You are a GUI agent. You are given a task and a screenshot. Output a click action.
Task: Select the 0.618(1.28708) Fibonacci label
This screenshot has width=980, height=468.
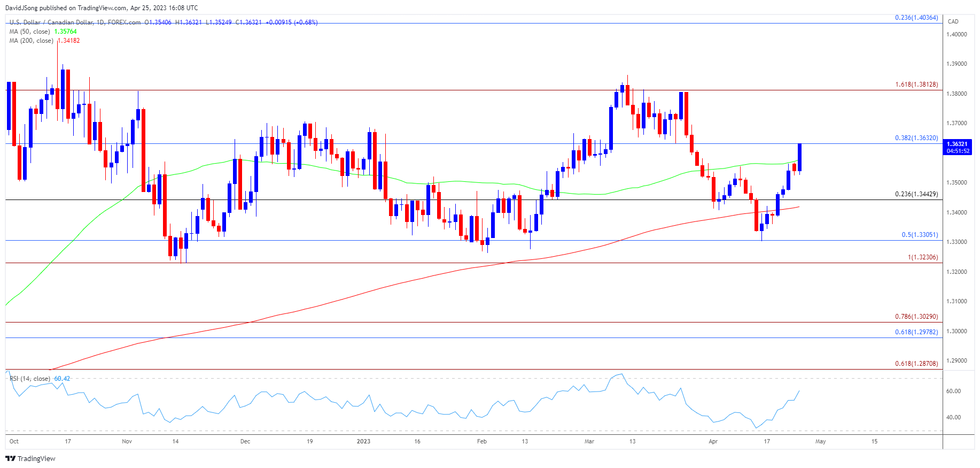pyautogui.click(x=916, y=364)
